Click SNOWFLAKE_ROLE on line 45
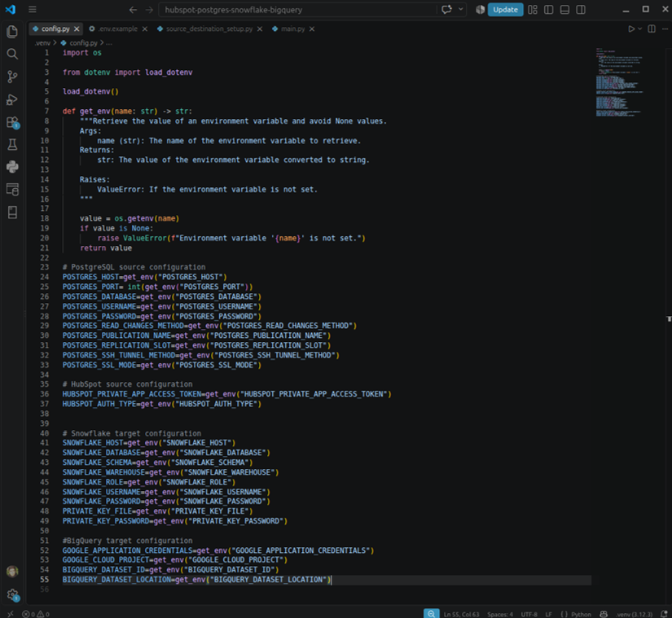The width and height of the screenshot is (672, 618). tap(93, 482)
